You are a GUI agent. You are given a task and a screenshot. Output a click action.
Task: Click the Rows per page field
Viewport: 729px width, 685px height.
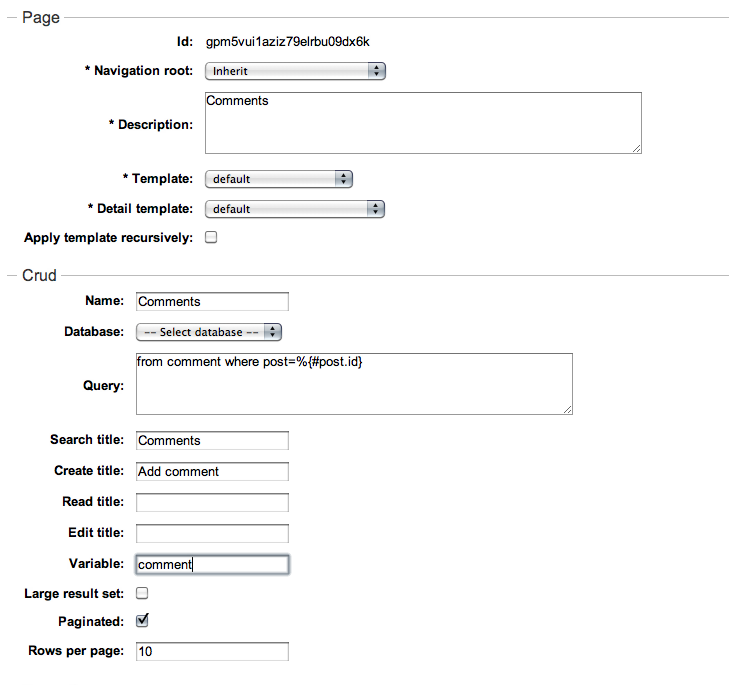[212, 651]
